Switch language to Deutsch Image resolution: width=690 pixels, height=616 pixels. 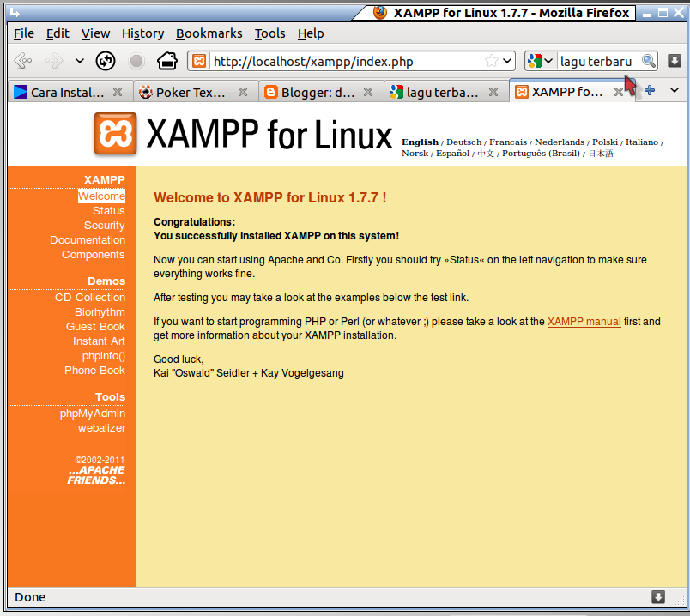[x=463, y=142]
